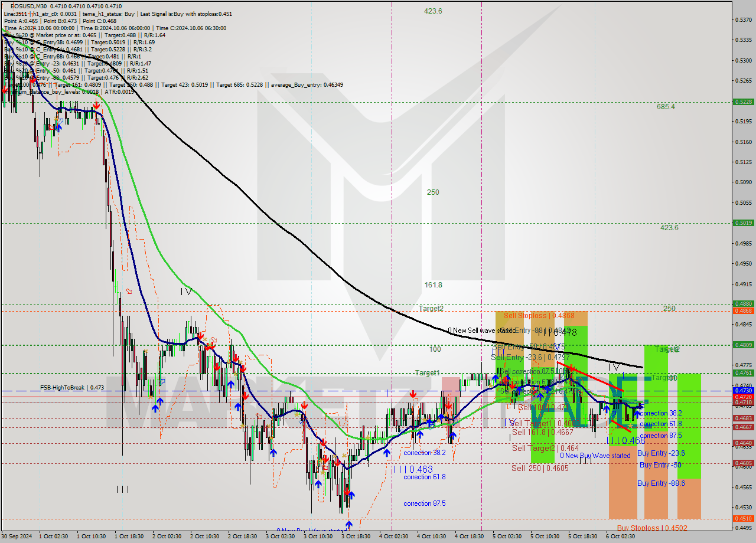Click the 'Sell Stoploss | 0.4868' label

(x=539, y=316)
